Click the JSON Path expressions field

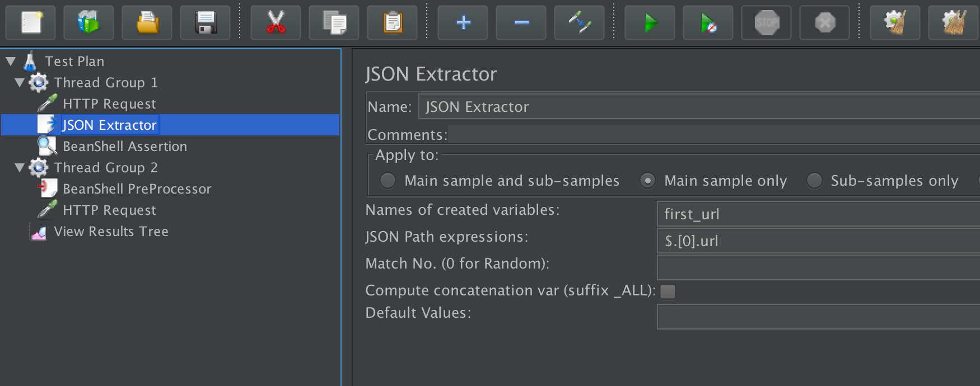(818, 241)
